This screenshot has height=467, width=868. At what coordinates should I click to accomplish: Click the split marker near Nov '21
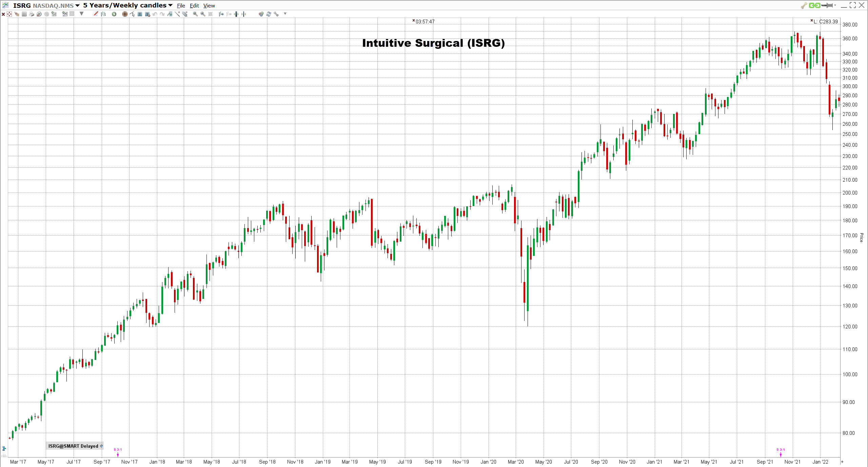[x=781, y=452]
